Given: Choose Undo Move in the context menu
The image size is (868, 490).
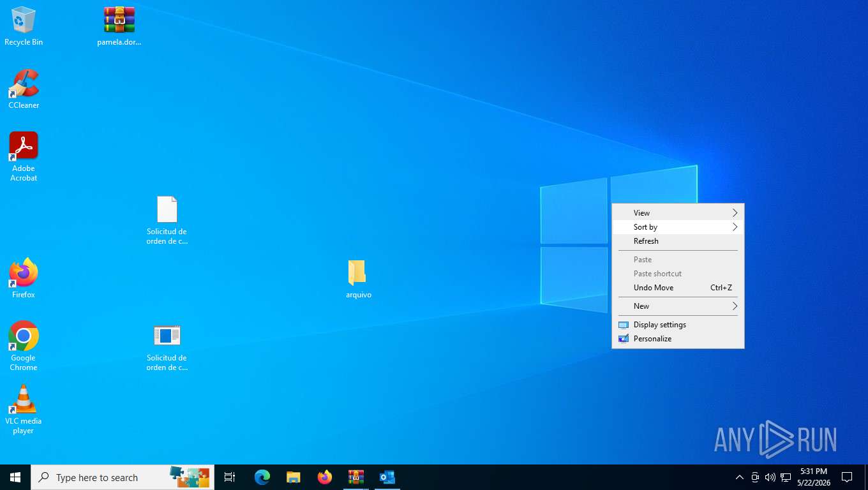Looking at the screenshot, I should (x=678, y=288).
